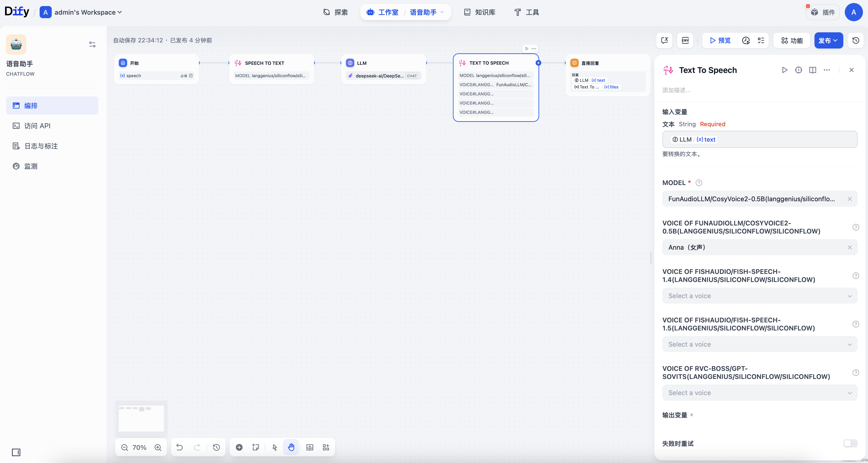Click the 预览 preview button

pos(720,40)
